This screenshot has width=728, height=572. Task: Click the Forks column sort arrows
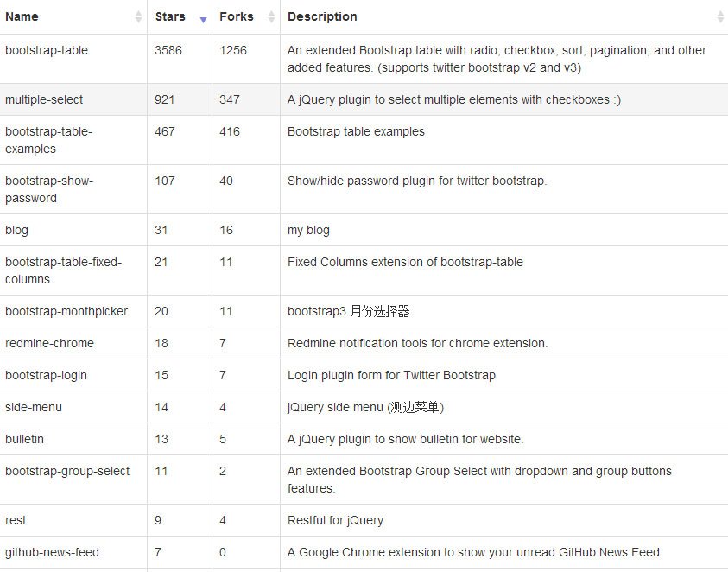point(272,16)
